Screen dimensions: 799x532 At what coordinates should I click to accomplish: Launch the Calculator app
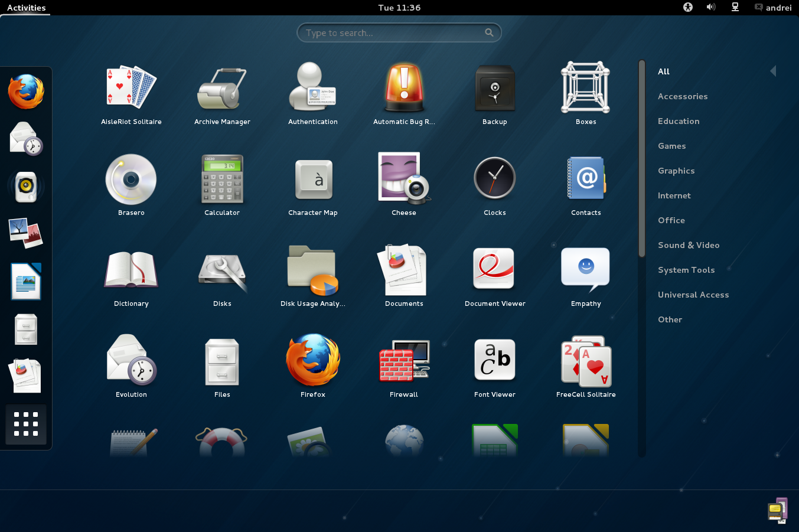[x=222, y=184]
